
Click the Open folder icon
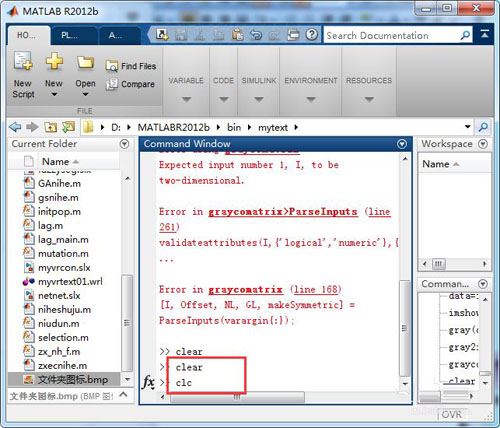click(x=85, y=62)
